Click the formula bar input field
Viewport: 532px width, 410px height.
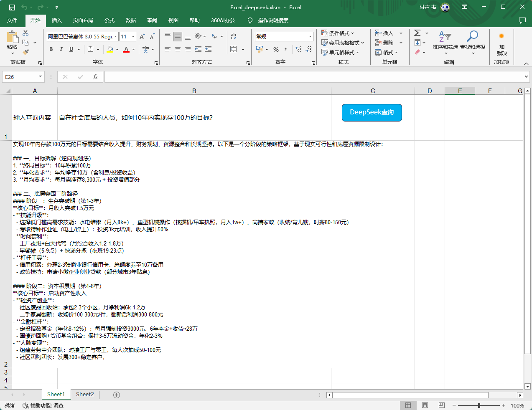313,77
